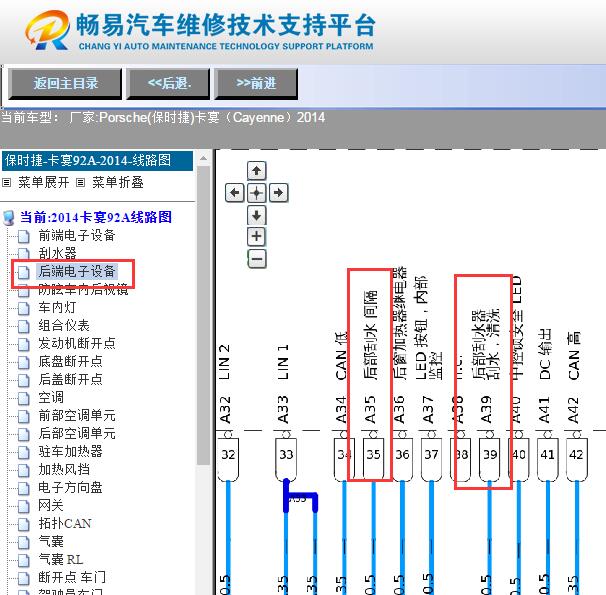Select 后端电子设备 tree item
606x595 pixels.
click(x=77, y=271)
